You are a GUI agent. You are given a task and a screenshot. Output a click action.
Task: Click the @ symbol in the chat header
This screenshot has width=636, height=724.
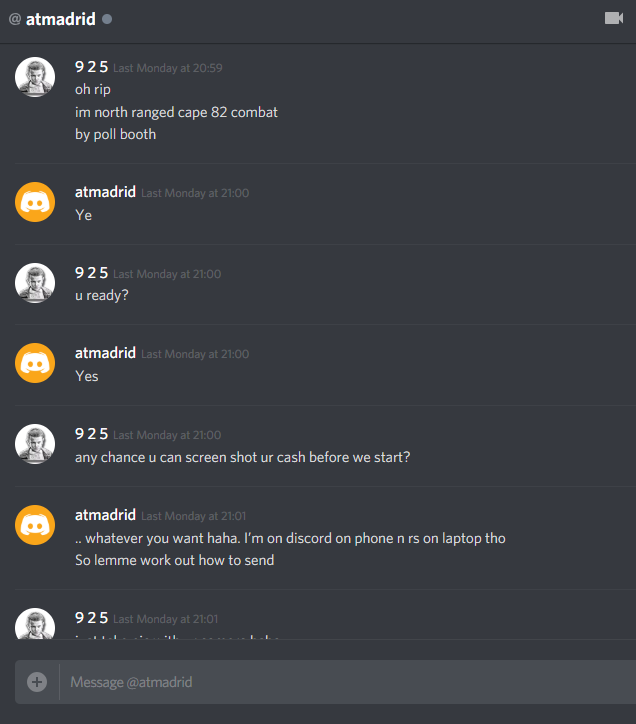point(15,19)
